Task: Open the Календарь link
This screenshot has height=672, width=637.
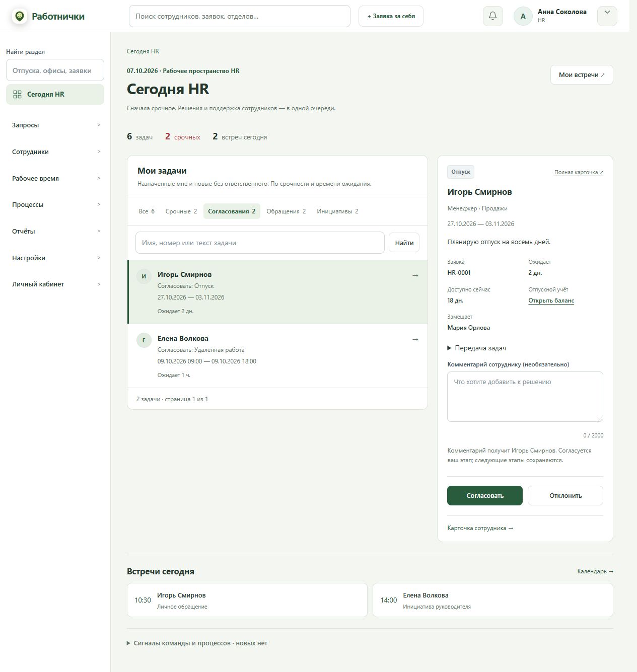Action: [x=595, y=571]
